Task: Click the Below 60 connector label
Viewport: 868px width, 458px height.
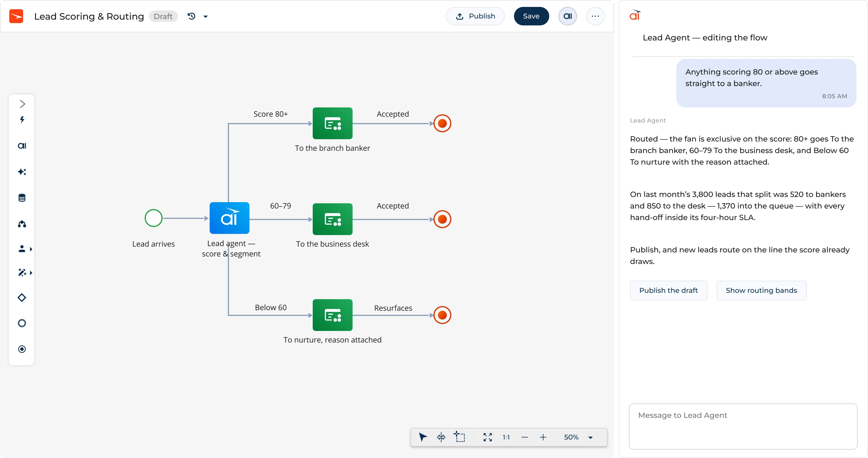Action: [x=271, y=307]
